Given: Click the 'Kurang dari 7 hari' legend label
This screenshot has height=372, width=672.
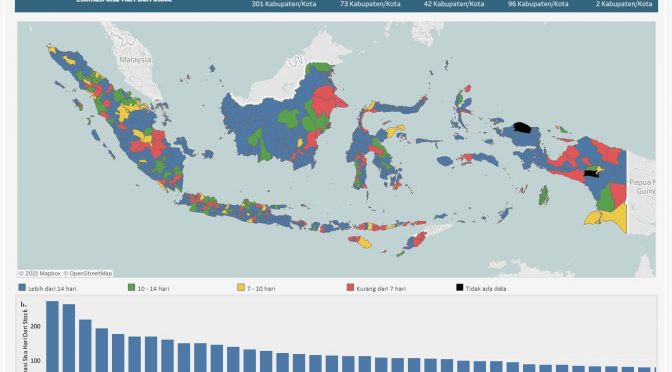Looking at the screenshot, I should (x=381, y=289).
